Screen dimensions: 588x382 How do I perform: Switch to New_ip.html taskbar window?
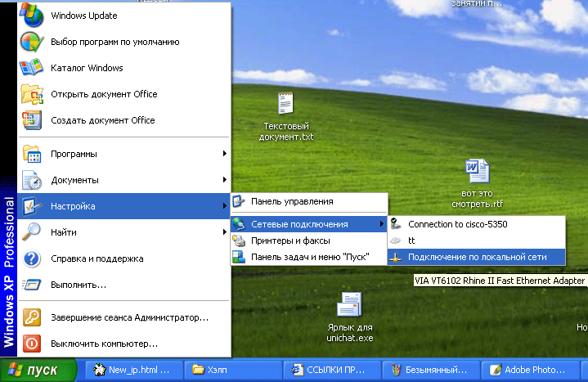pyautogui.click(x=134, y=370)
